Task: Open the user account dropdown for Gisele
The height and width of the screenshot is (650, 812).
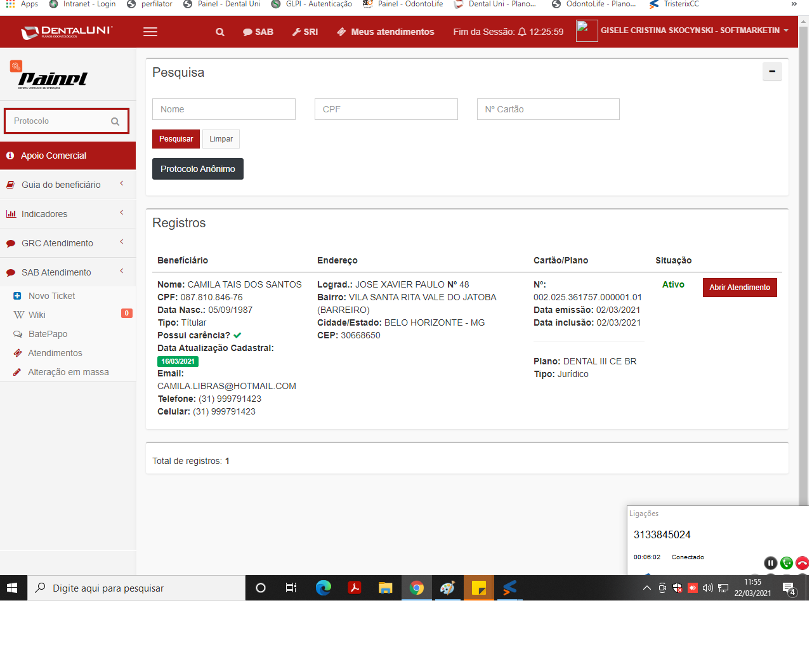Action: click(x=694, y=30)
